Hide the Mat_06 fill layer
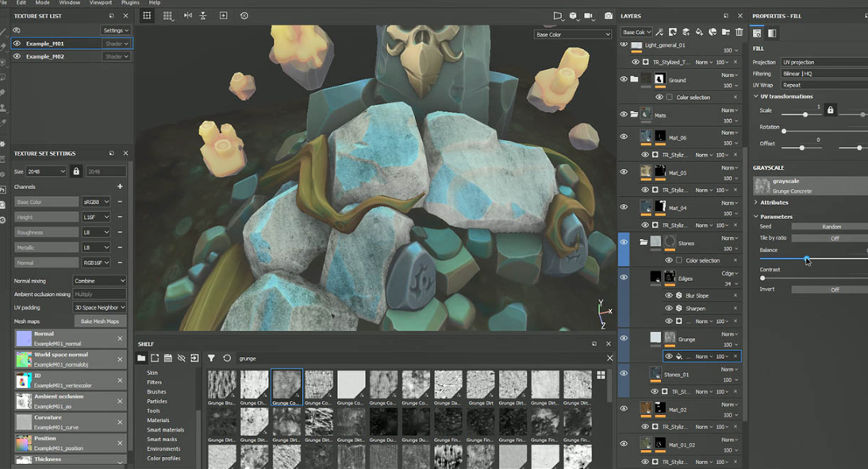Viewport: 868px width, 469px height. 624,136
